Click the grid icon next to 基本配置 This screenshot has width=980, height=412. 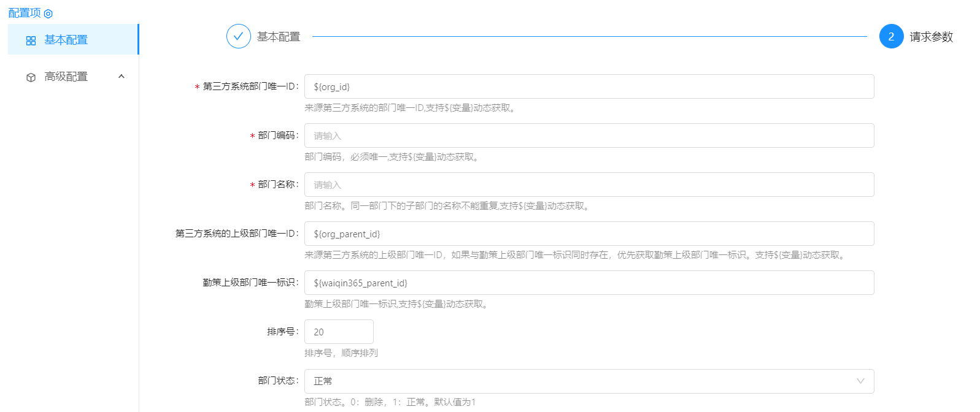[x=31, y=40]
